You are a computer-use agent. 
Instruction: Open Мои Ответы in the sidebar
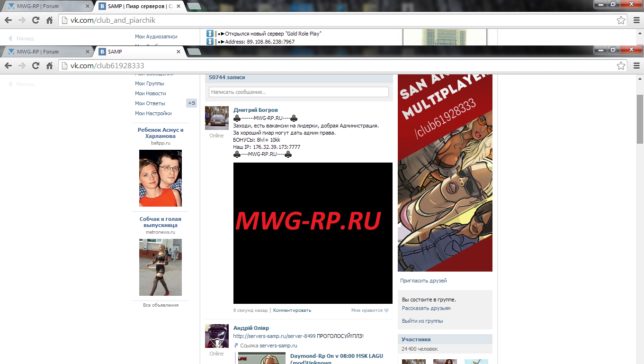150,103
